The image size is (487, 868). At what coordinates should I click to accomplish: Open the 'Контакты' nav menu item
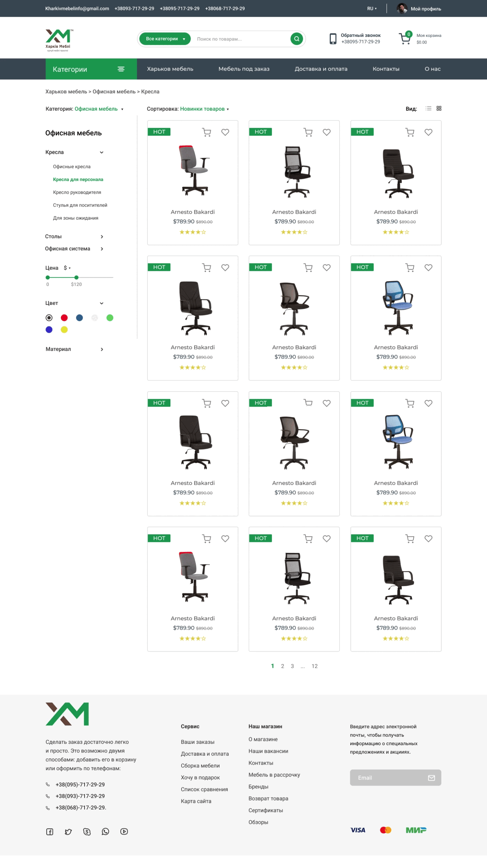386,69
